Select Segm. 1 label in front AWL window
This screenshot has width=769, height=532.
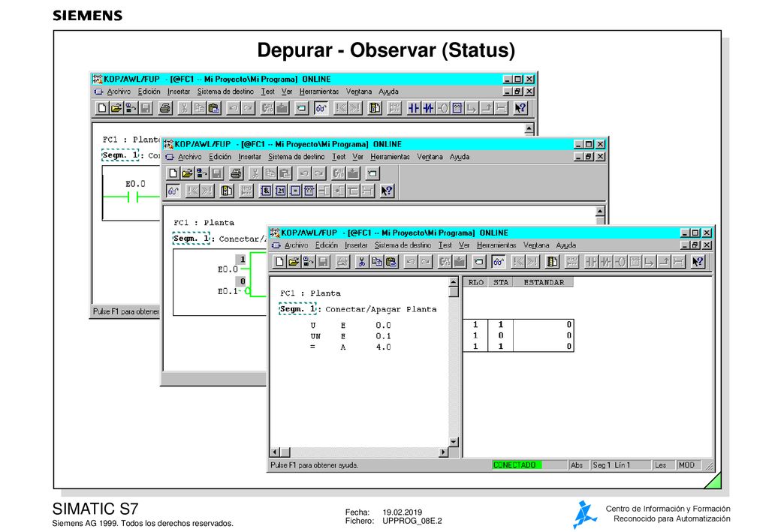pos(297,309)
